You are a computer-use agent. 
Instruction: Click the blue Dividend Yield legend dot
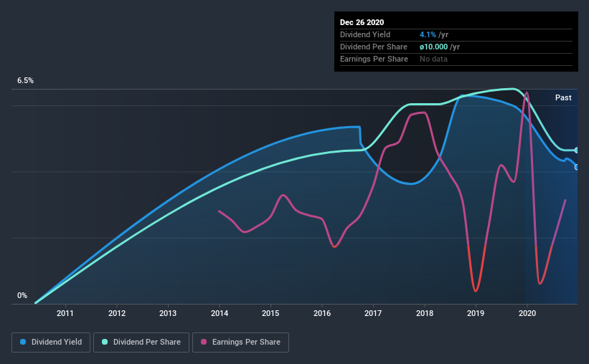(23, 342)
